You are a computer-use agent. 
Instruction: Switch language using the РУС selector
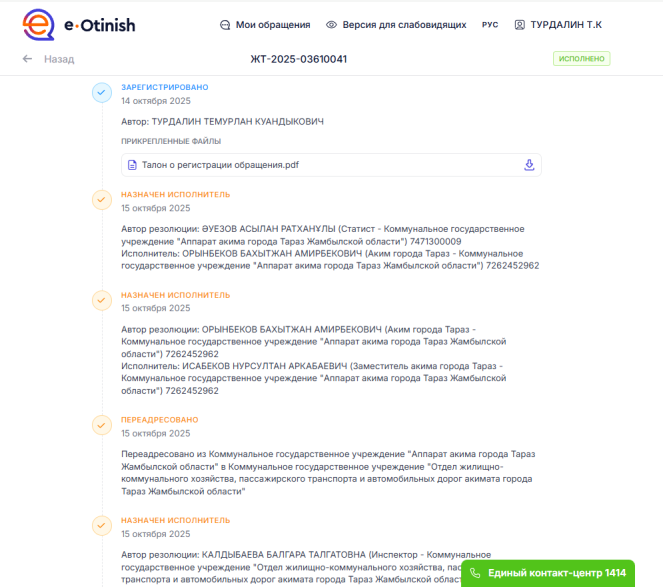[490, 25]
